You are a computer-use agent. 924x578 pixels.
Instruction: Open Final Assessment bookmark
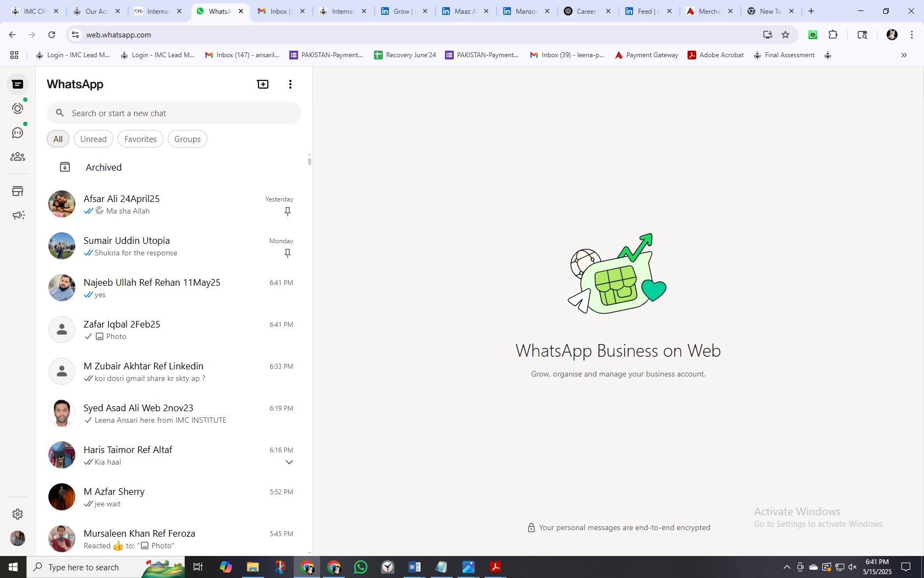[784, 55]
